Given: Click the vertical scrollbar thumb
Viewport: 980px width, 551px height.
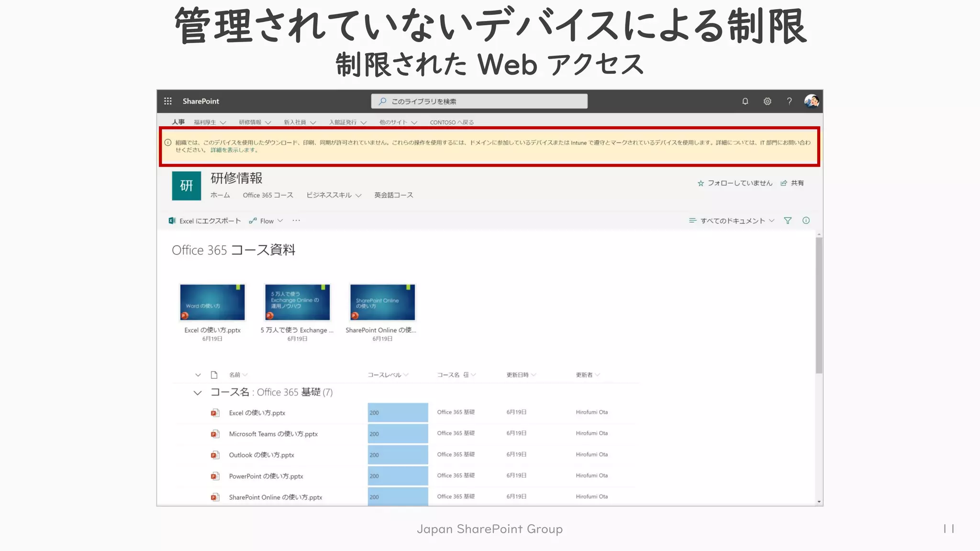Looking at the screenshot, I should (x=819, y=306).
